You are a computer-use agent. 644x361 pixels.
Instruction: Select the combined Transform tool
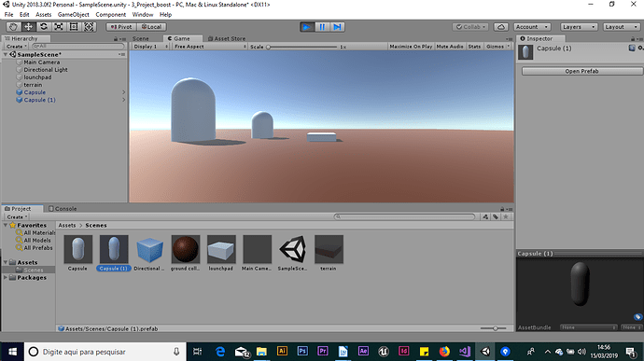(x=89, y=27)
